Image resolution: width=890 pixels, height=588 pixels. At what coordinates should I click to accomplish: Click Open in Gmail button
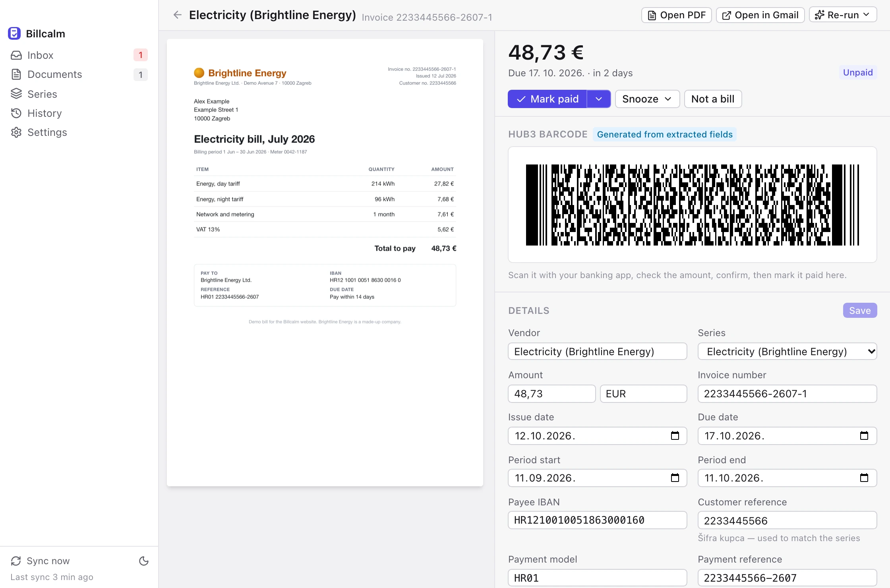coord(760,15)
